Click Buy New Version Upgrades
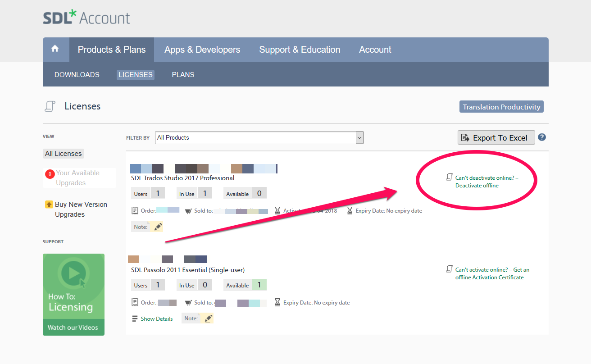 tap(81, 209)
